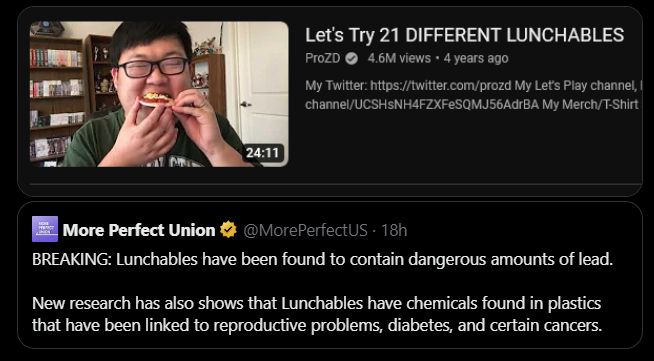
Task: Click the 24:11 duration badge
Action: [262, 153]
